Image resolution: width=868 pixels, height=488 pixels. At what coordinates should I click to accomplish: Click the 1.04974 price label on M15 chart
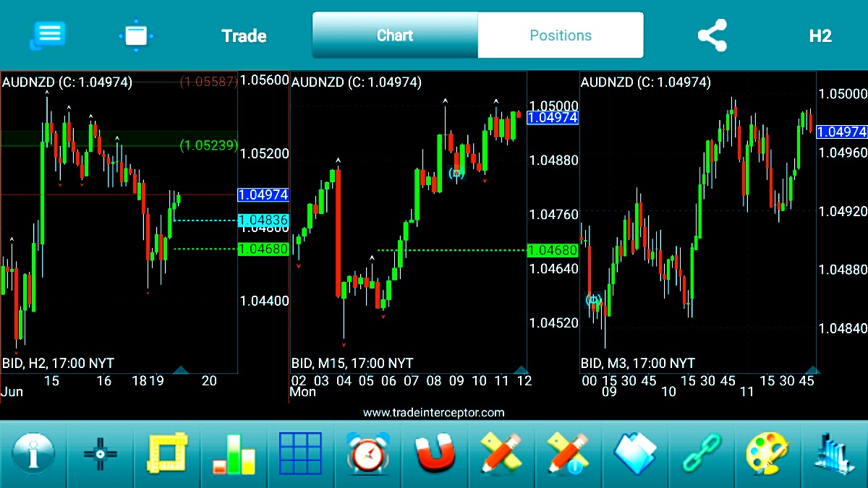click(x=553, y=118)
